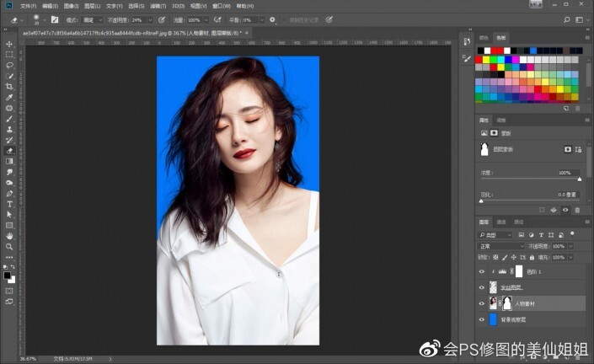The image size is (594, 364).
Task: Click the settings gear in options bar
Action: click(x=272, y=19)
